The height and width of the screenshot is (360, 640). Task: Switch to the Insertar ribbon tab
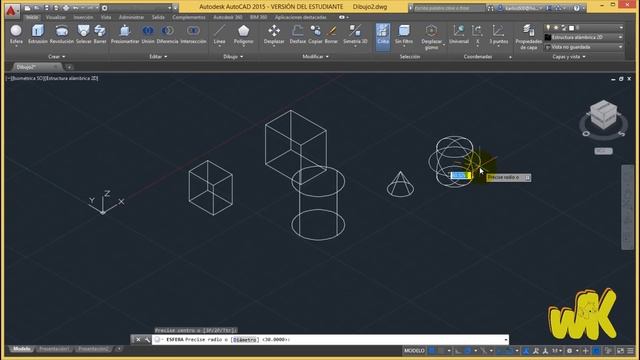tap(83, 18)
